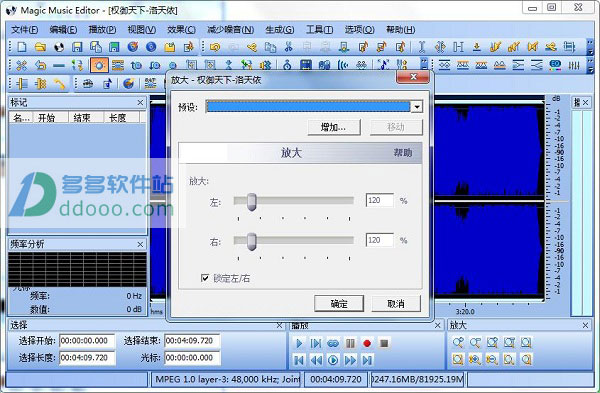
Task: Click the Undo arrow toolbar icon
Action: pos(215,47)
